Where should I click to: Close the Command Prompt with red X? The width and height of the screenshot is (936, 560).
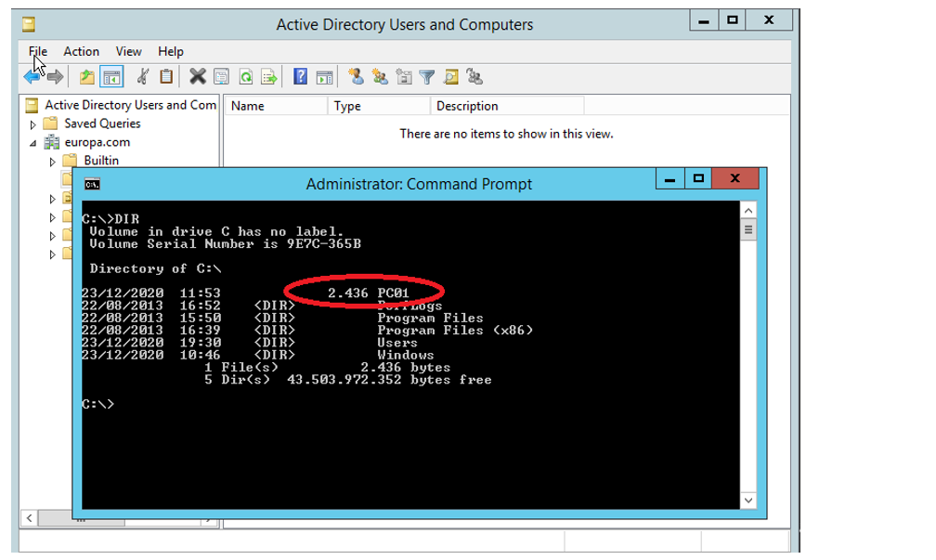[x=735, y=178]
